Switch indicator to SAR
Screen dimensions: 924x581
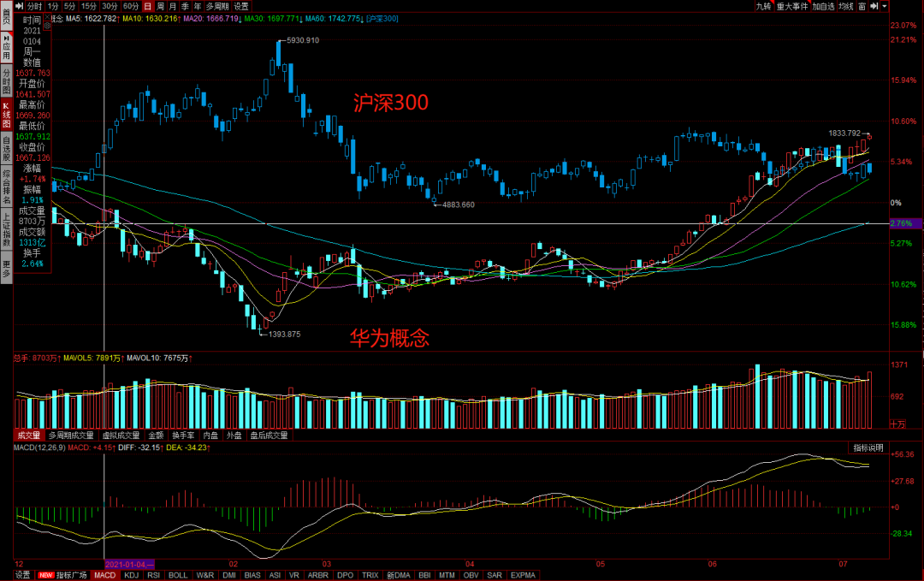495,575
